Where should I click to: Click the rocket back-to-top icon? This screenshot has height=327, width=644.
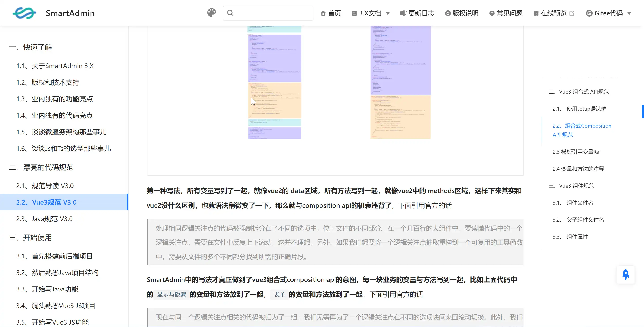point(625,275)
